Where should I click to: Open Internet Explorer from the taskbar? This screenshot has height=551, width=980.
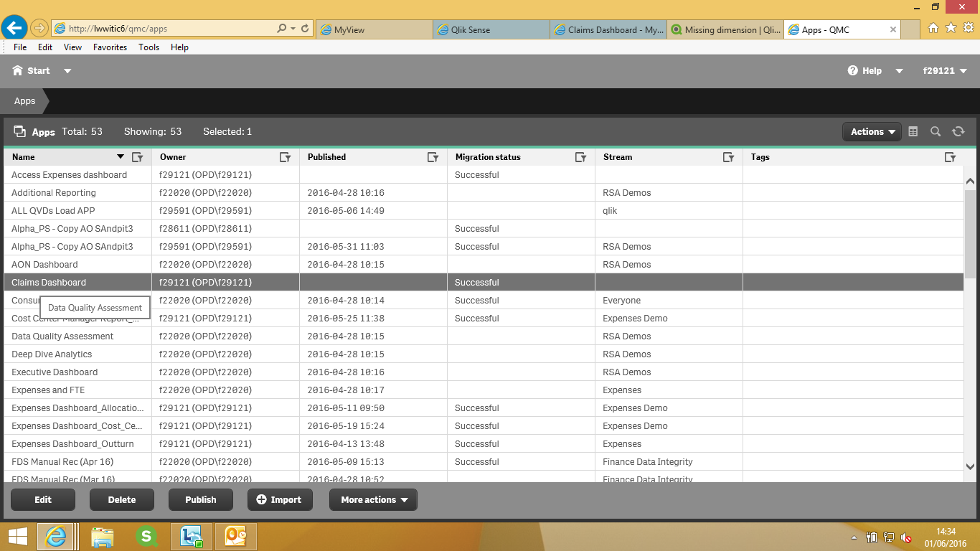[x=55, y=537]
